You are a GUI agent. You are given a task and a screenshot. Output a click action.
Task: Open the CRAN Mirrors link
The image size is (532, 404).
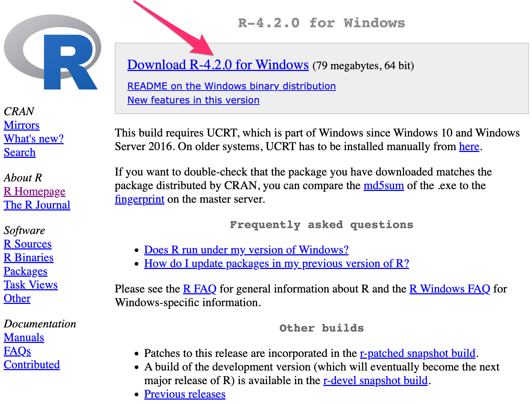[21, 125]
